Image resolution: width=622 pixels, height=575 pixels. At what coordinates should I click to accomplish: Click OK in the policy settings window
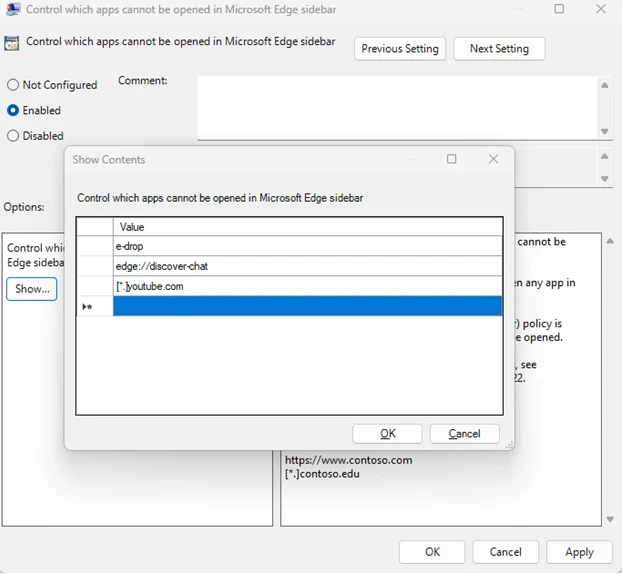[432, 552]
